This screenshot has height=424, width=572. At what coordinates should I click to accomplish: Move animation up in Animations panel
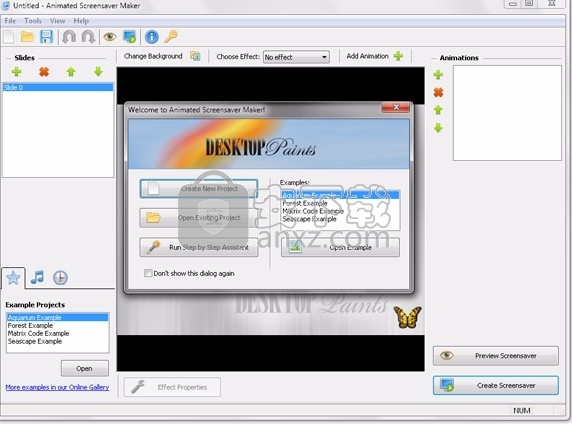click(x=438, y=110)
